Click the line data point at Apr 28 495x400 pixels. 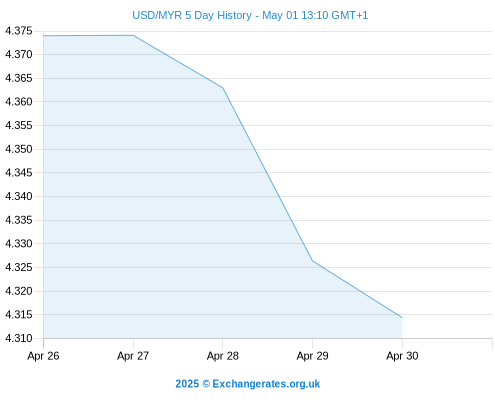coord(223,88)
